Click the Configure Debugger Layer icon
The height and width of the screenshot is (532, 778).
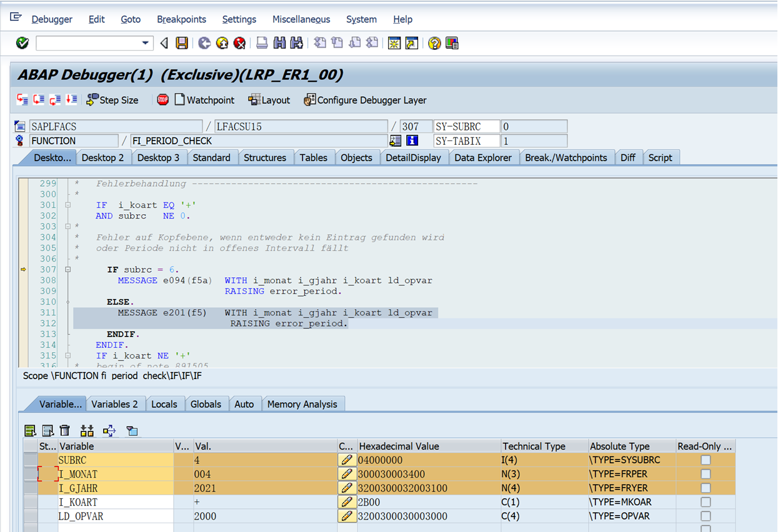[309, 100]
